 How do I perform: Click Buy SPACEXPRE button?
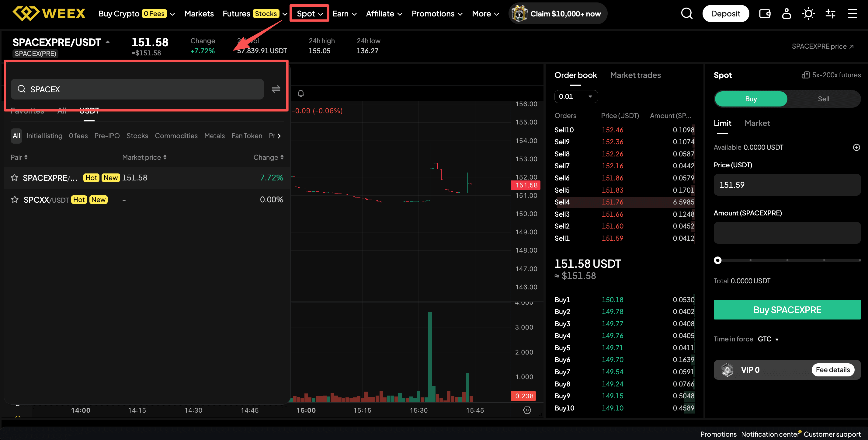pyautogui.click(x=787, y=309)
